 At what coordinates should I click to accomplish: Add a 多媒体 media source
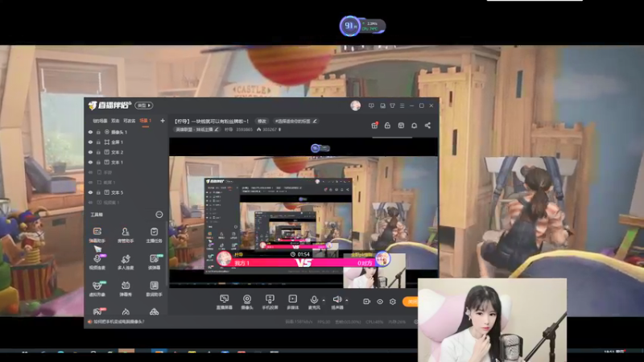(x=292, y=302)
